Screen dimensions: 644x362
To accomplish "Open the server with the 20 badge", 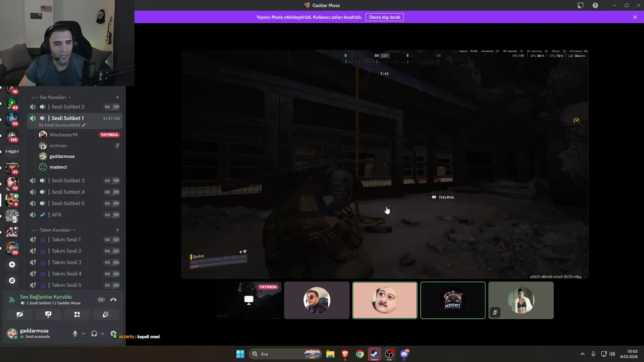I will (12, 248).
